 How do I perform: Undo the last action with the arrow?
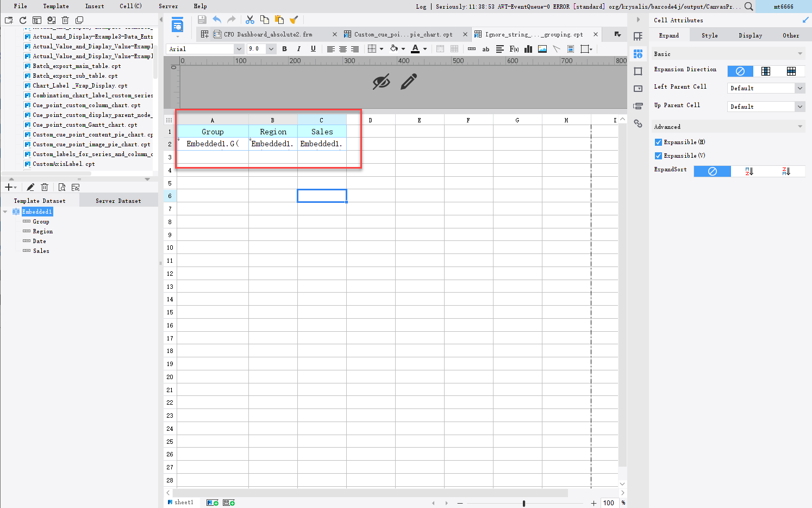click(217, 20)
